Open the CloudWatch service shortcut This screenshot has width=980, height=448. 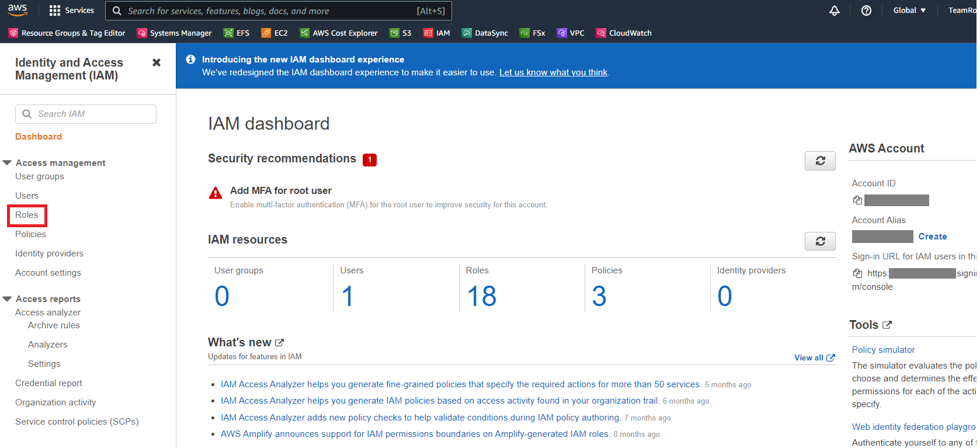(x=624, y=33)
